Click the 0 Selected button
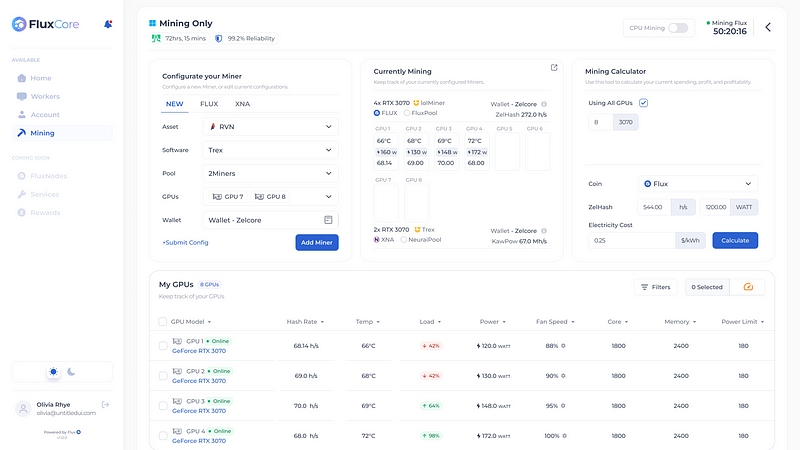This screenshot has width=800, height=450. 707,287
